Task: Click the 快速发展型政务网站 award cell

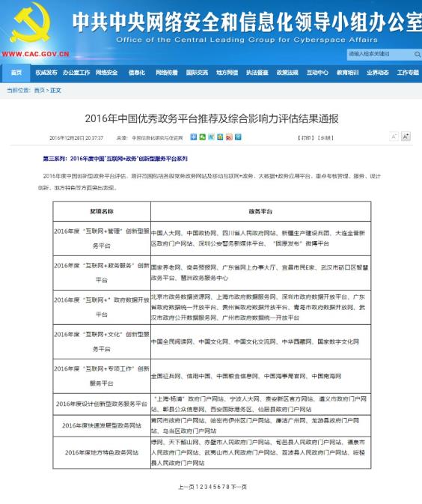Action: [102, 425]
